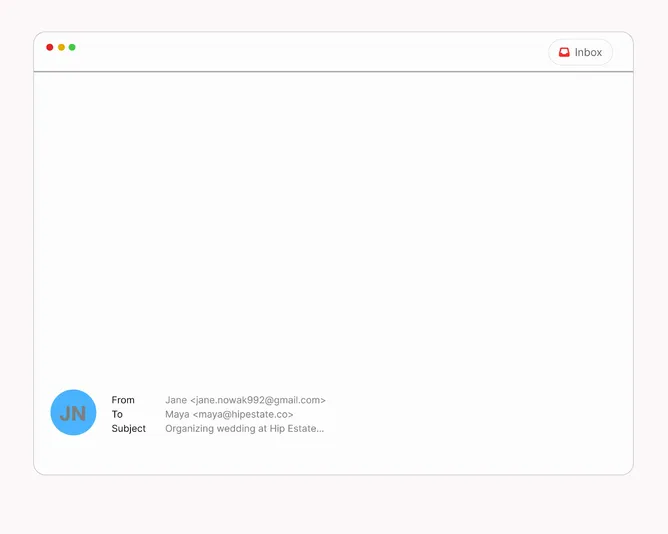
Task: Click the empty message body area
Action: [x=333, y=220]
